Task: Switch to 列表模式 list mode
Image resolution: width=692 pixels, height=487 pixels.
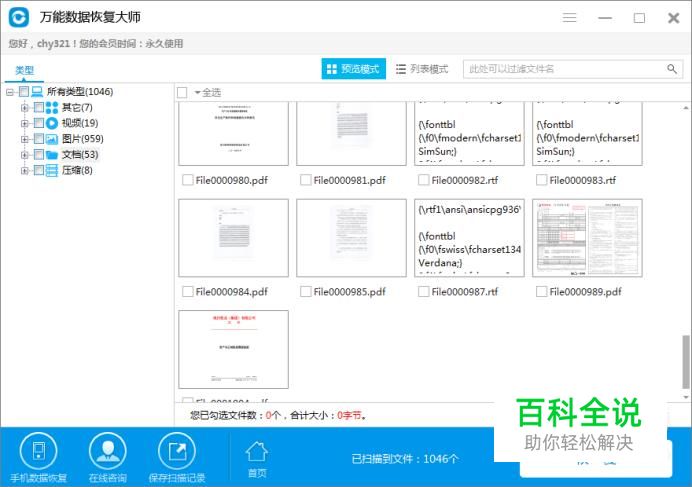Action: click(x=422, y=69)
